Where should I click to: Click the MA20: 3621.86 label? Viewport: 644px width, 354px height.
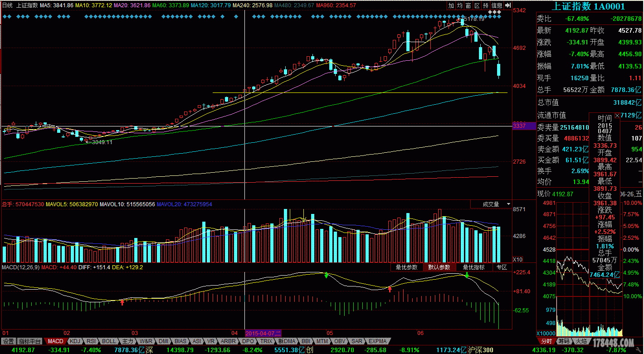132,5
